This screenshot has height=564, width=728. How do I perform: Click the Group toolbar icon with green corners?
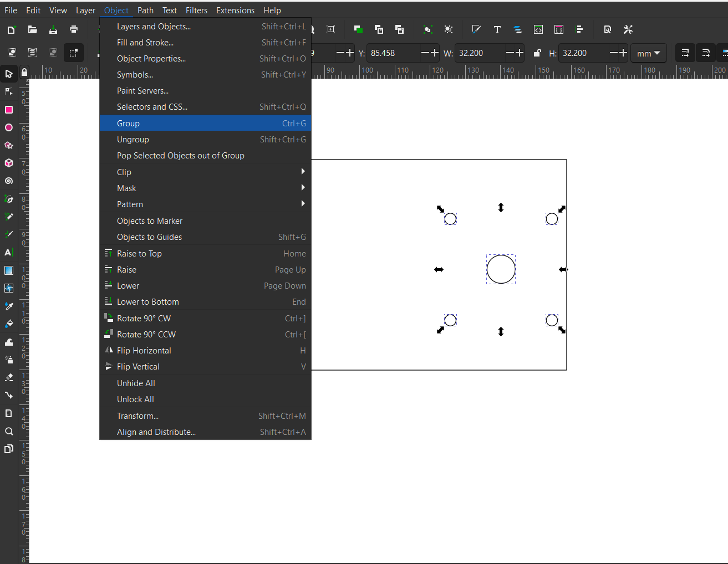[427, 30]
